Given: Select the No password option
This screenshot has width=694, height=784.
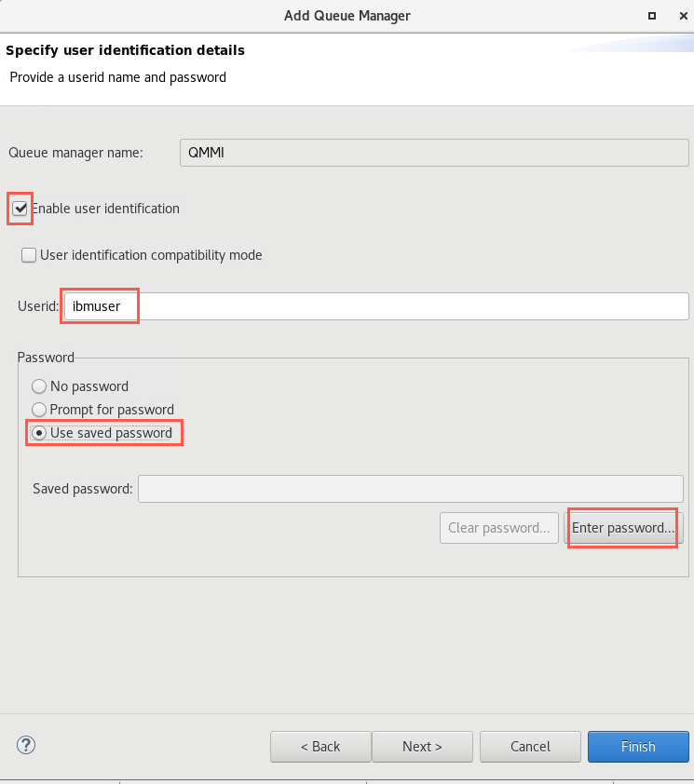Looking at the screenshot, I should [x=39, y=386].
